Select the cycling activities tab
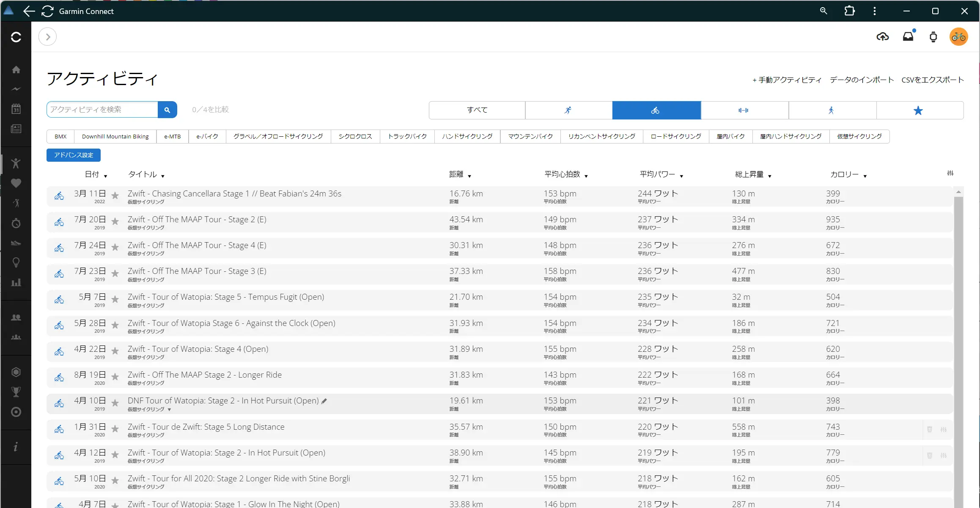 click(x=656, y=110)
